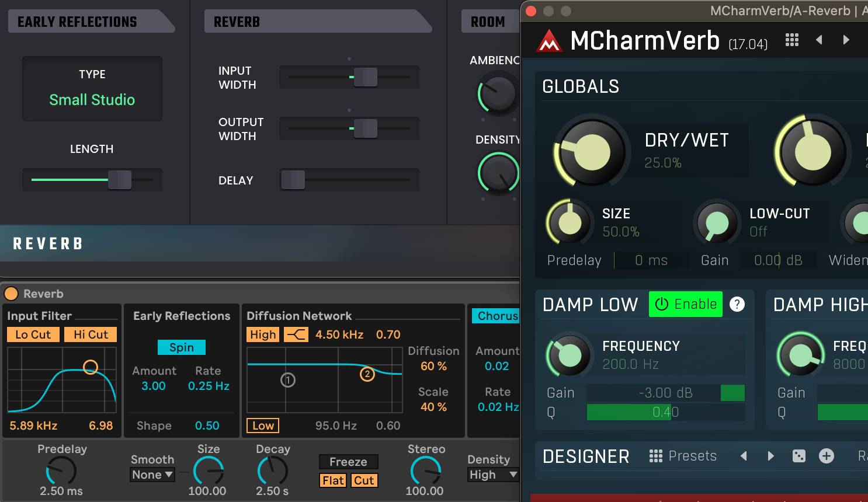
Task: Click the Ableton Reverb Decay knob
Action: (273, 470)
